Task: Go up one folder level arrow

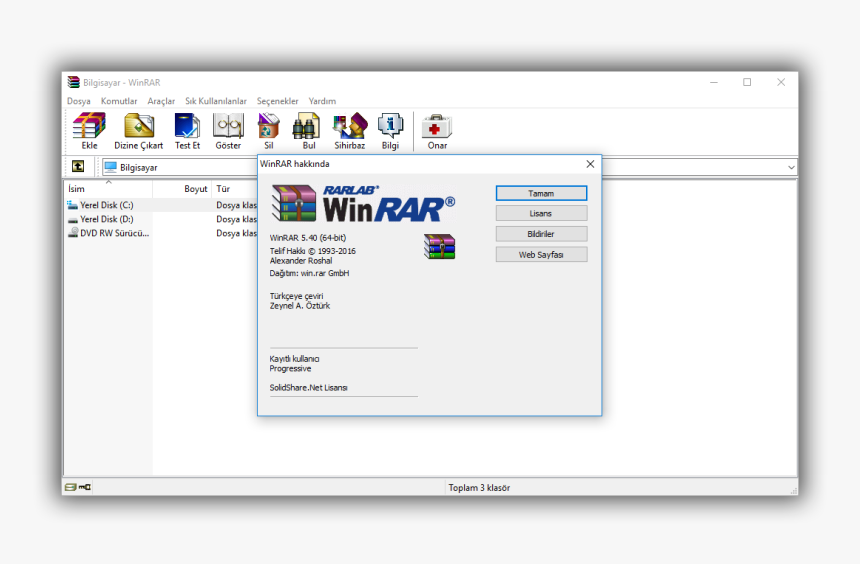Action: [78, 166]
